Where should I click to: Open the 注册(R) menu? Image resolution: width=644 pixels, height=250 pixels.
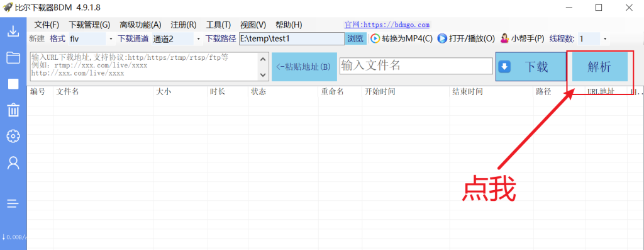click(184, 25)
